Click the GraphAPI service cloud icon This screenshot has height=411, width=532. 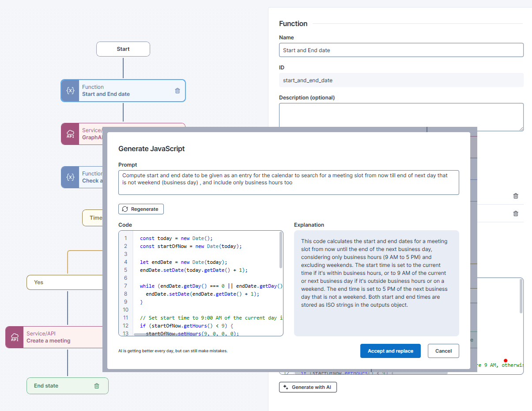tap(70, 134)
